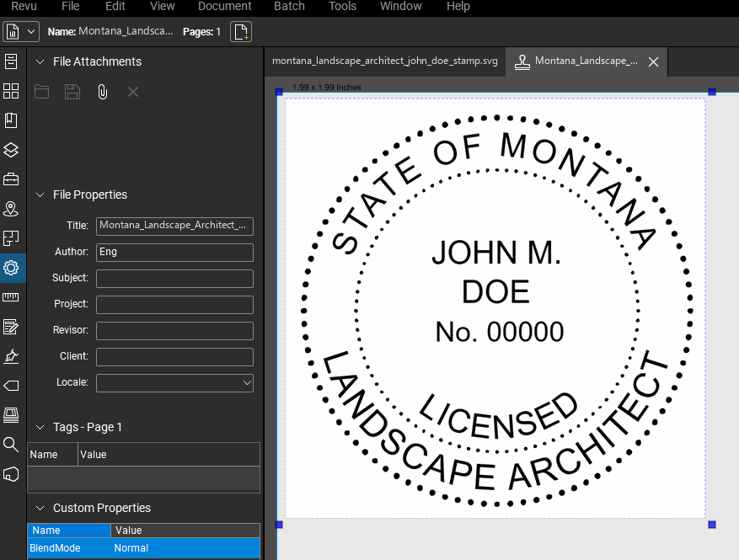
Task: Open the Signatures pen icon
Action: [x=11, y=356]
